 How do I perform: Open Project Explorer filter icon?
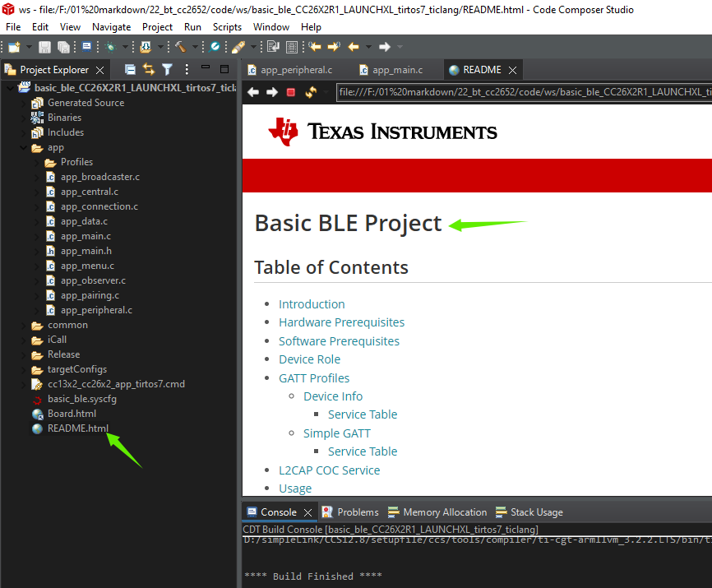(x=167, y=69)
